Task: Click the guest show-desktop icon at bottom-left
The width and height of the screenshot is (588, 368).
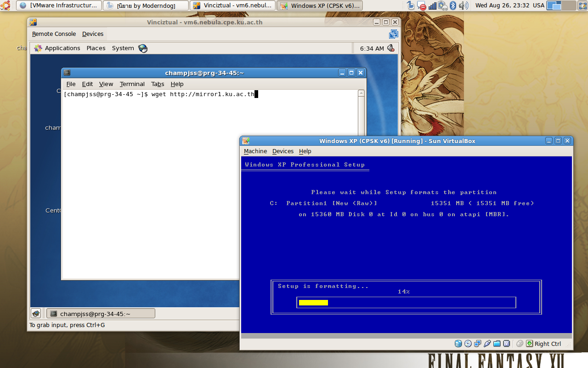Action: coord(36,314)
